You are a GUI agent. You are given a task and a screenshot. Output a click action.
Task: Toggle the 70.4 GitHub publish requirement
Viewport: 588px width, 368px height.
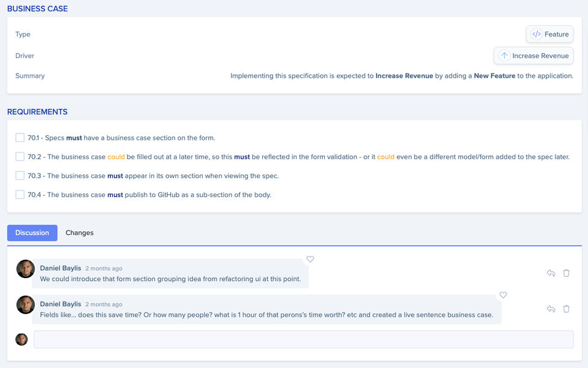[x=20, y=195]
